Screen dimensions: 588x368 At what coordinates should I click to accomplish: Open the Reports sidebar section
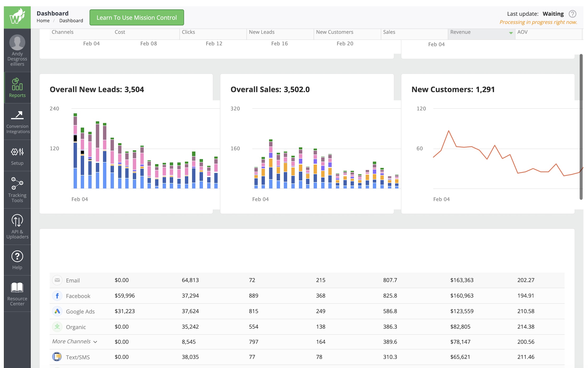[17, 88]
